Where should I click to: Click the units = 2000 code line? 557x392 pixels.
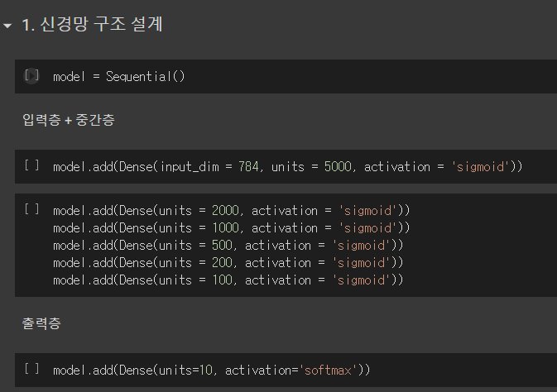coord(231,211)
